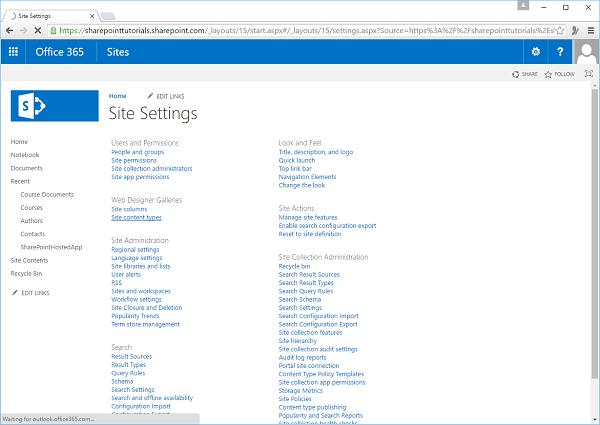Open SharePointHostedApp under Recent
The image size is (600, 425).
[x=51, y=247]
